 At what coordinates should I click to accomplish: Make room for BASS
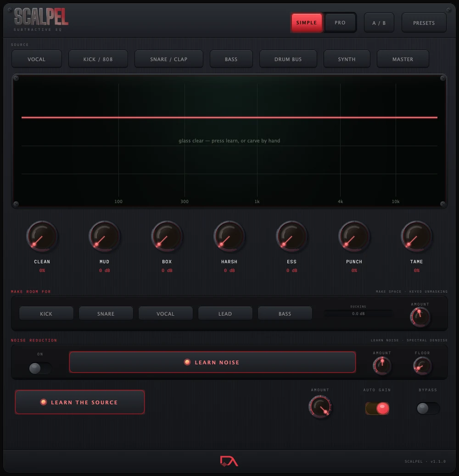point(285,314)
